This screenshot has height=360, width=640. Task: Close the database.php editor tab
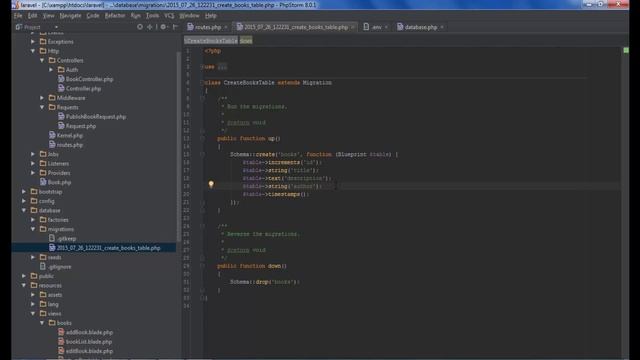pos(442,27)
